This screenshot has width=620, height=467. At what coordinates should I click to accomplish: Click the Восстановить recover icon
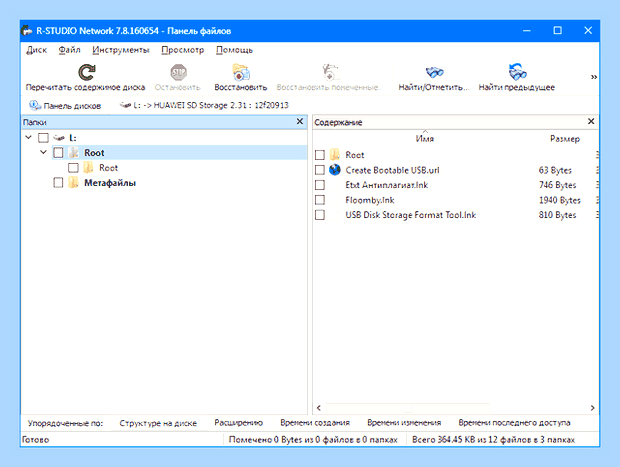(241, 72)
